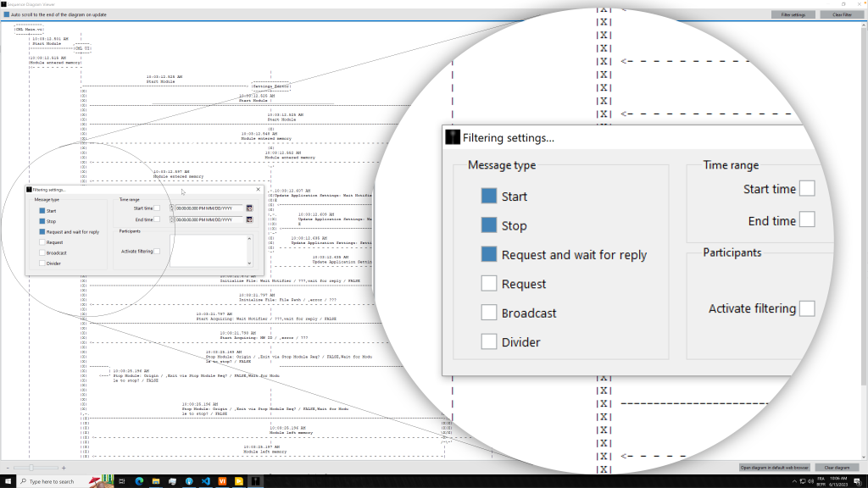Switch the FRA keyboard language indicator

[x=821, y=481]
